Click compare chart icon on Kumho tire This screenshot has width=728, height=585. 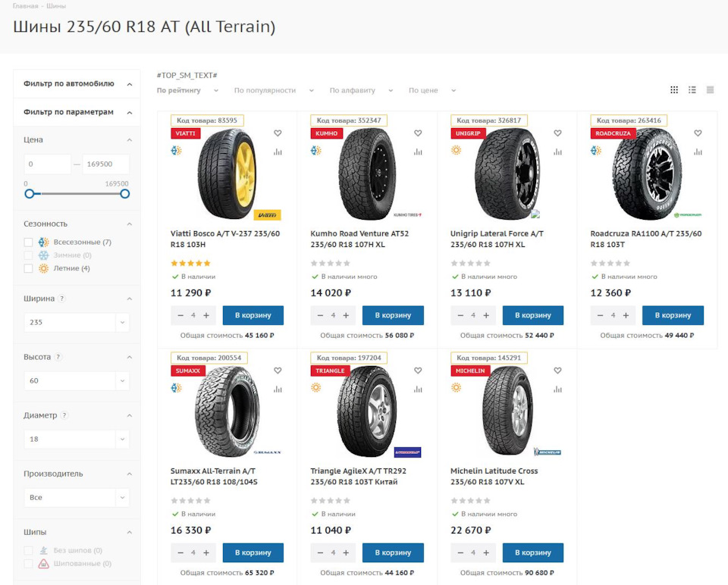point(418,152)
